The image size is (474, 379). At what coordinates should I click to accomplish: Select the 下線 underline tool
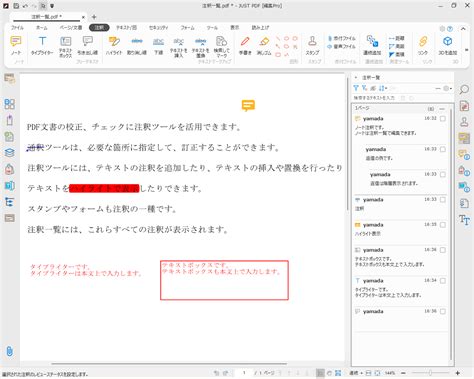[x=158, y=45]
